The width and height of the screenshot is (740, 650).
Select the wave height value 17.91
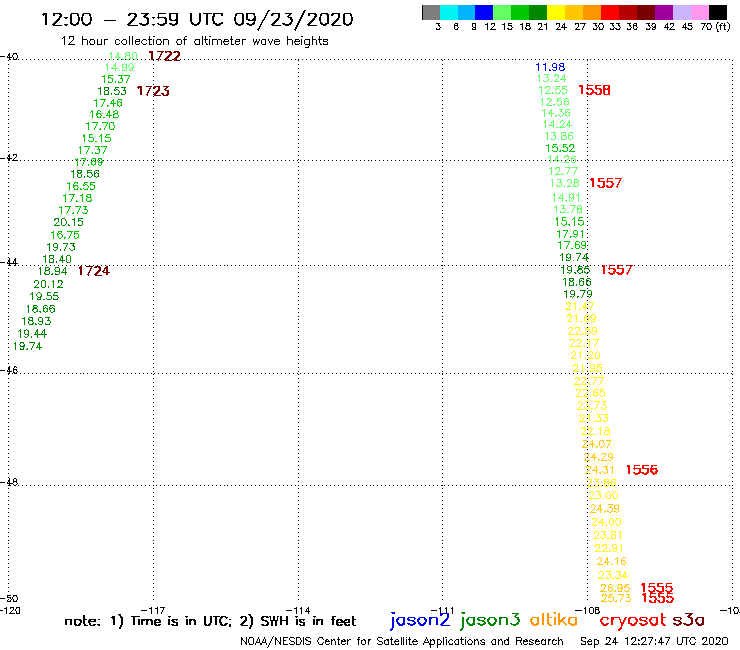pyautogui.click(x=571, y=234)
